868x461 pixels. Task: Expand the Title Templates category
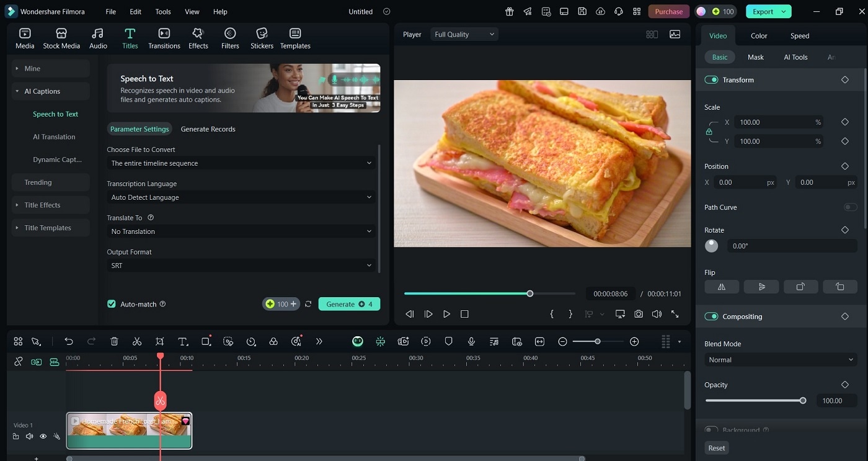tap(50, 228)
